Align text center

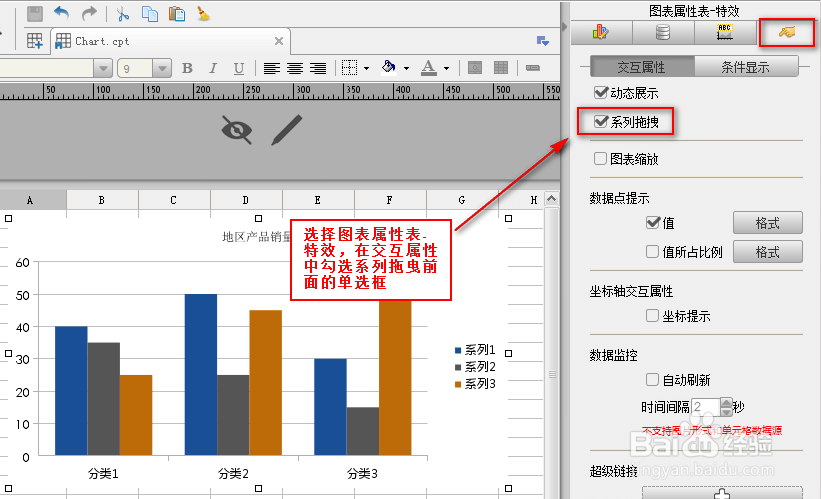tap(295, 68)
